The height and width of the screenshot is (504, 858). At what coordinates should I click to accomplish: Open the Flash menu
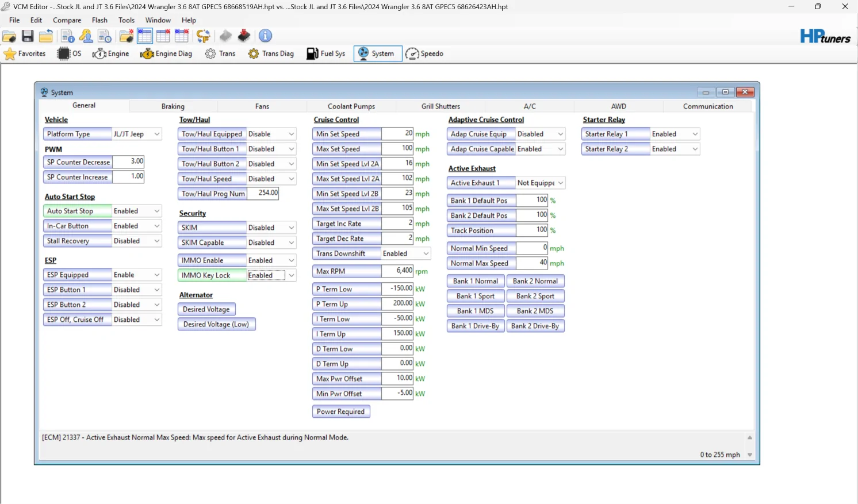[x=99, y=20]
